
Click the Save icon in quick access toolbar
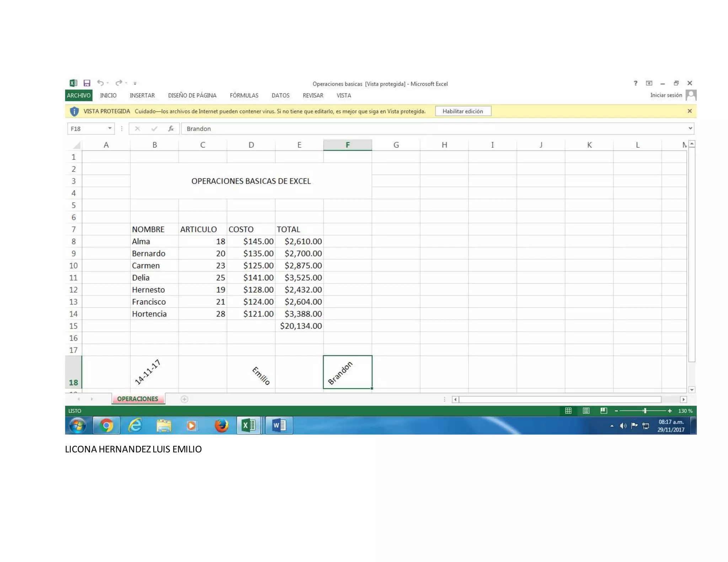pos(87,83)
